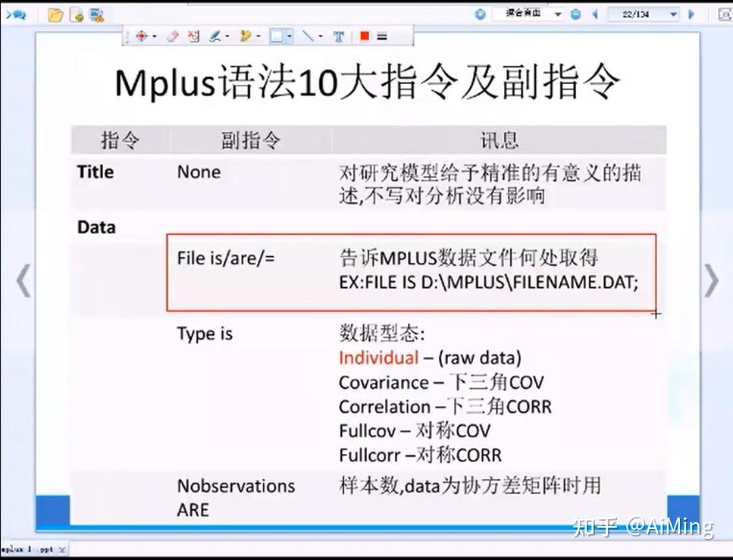Click the red color swatch
Viewport: 733px width, 560px height.
(363, 36)
